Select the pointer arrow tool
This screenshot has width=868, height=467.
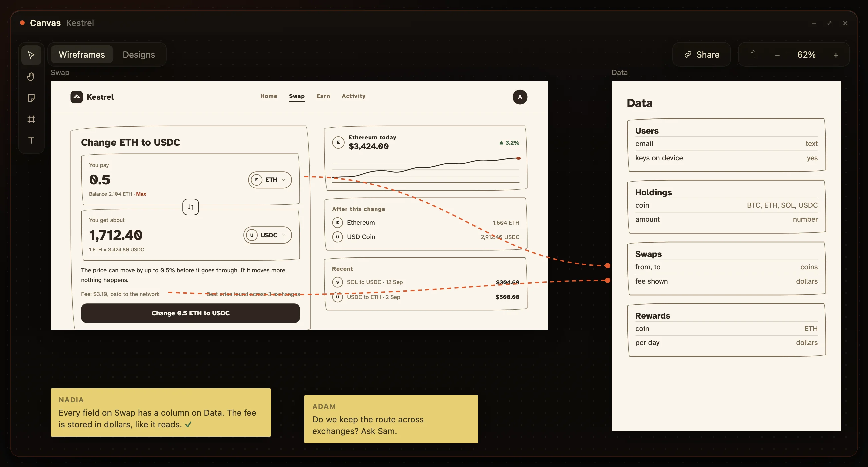pyautogui.click(x=31, y=55)
